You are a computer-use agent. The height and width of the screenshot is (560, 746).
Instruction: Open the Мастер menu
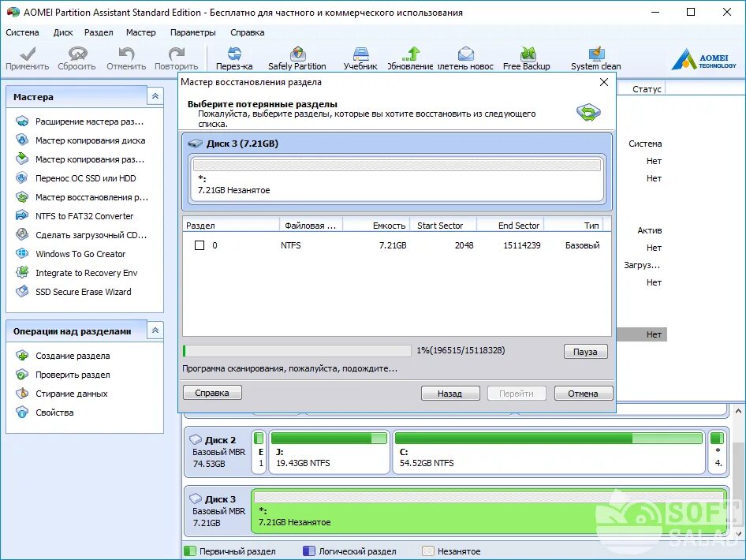(x=141, y=32)
